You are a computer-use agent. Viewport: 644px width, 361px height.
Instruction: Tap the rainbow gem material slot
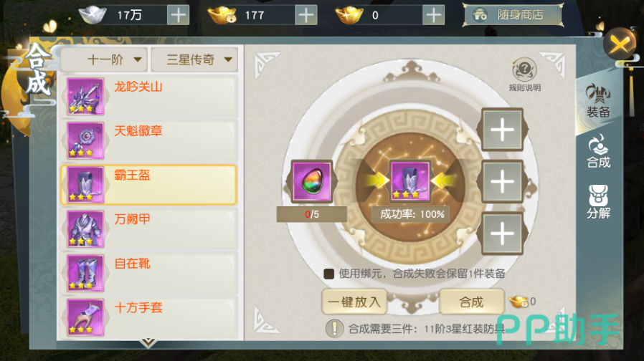click(x=312, y=181)
